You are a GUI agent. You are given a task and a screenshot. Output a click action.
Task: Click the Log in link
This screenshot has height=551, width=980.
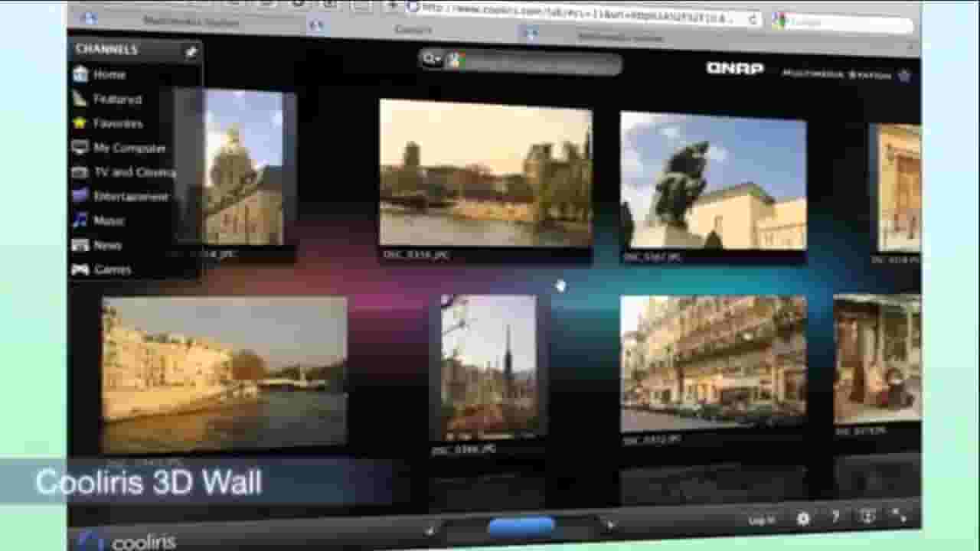pos(762,520)
